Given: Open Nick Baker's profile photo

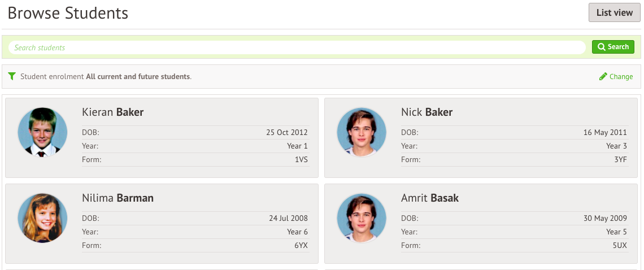Looking at the screenshot, I should click(362, 132).
